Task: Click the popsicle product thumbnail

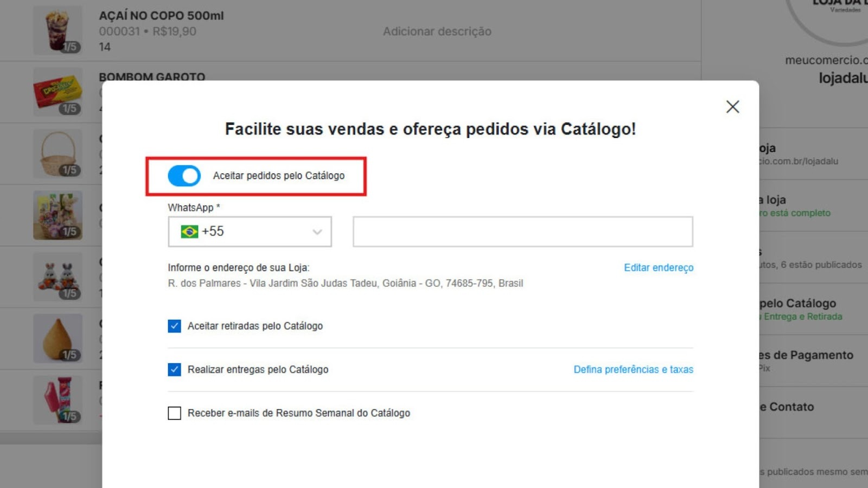Action: 57,400
